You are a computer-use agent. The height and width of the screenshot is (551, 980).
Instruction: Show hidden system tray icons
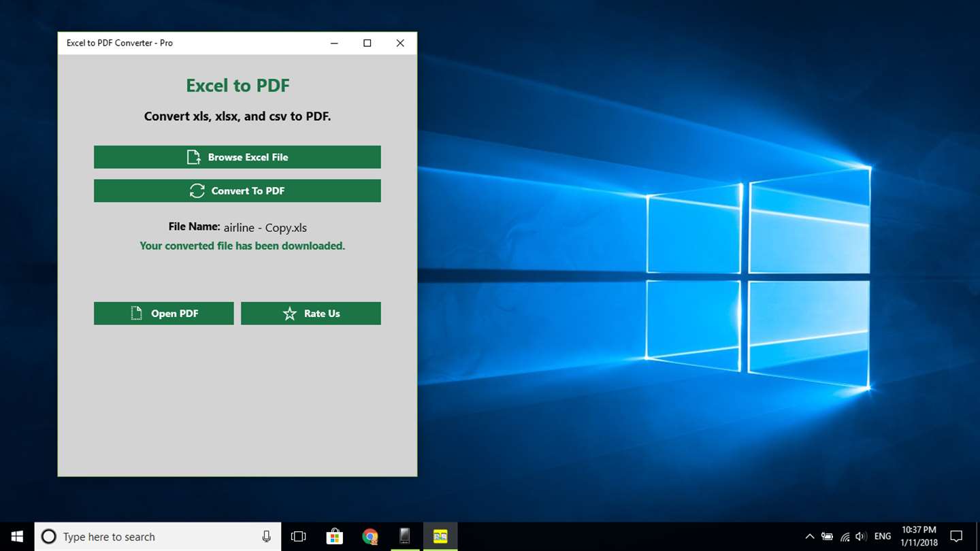[810, 537]
